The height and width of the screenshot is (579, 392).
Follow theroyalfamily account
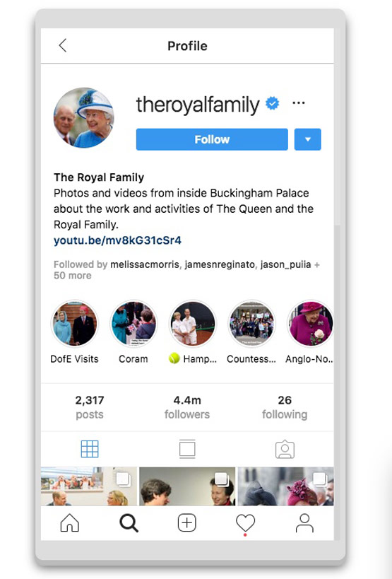212,139
